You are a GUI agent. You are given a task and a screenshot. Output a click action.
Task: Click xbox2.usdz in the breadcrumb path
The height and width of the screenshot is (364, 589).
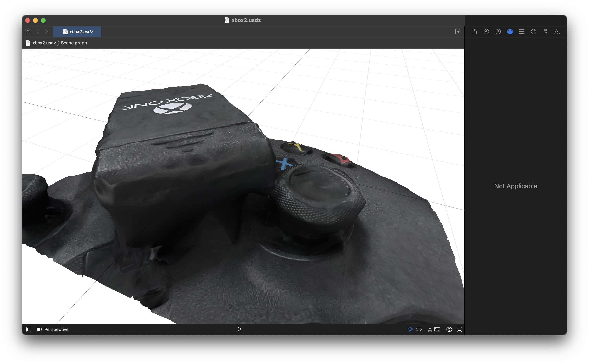[44, 43]
